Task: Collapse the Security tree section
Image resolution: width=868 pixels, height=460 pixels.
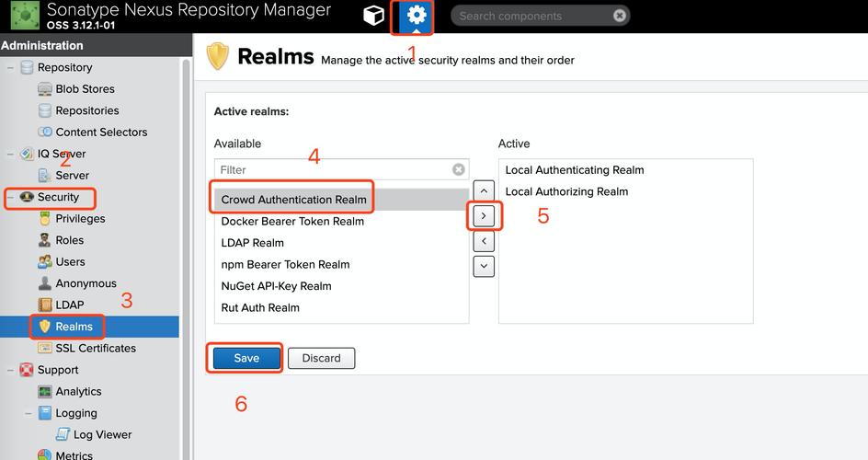Action: pyautogui.click(x=10, y=198)
